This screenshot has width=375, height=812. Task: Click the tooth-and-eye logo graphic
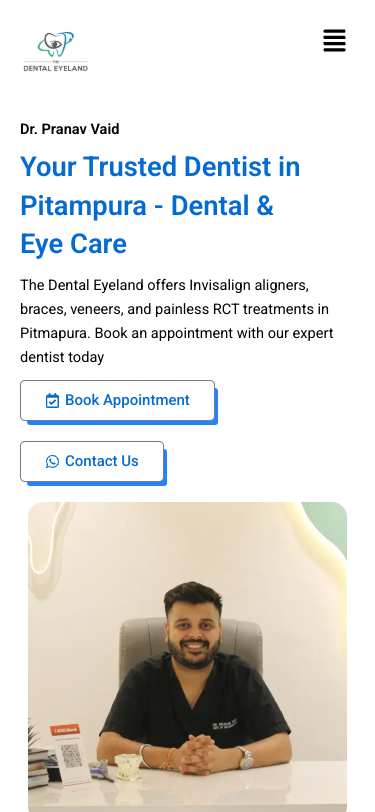coord(56,45)
